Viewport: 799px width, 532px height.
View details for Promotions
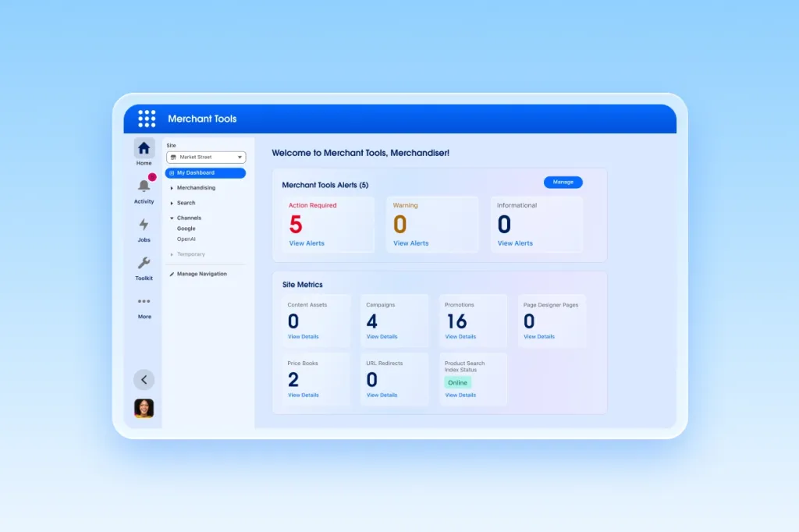pyautogui.click(x=460, y=337)
